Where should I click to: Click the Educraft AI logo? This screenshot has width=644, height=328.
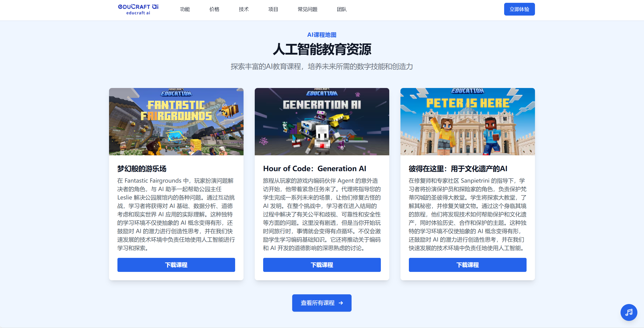pos(138,9)
